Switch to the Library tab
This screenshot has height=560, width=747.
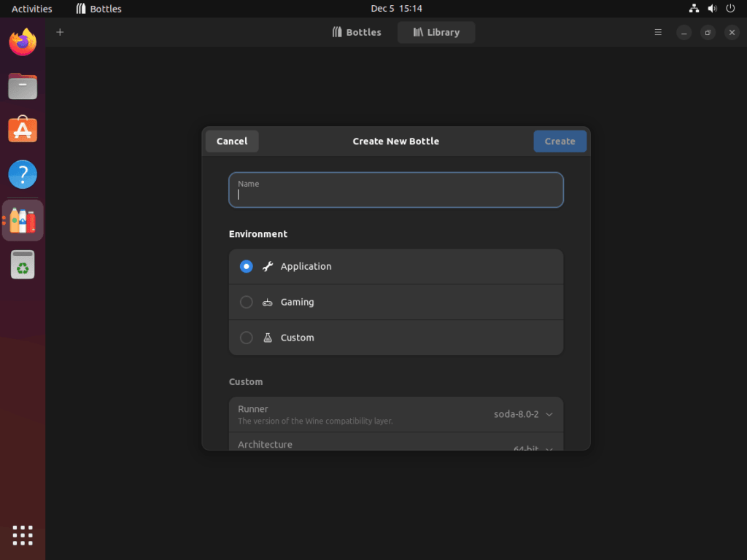click(x=436, y=32)
